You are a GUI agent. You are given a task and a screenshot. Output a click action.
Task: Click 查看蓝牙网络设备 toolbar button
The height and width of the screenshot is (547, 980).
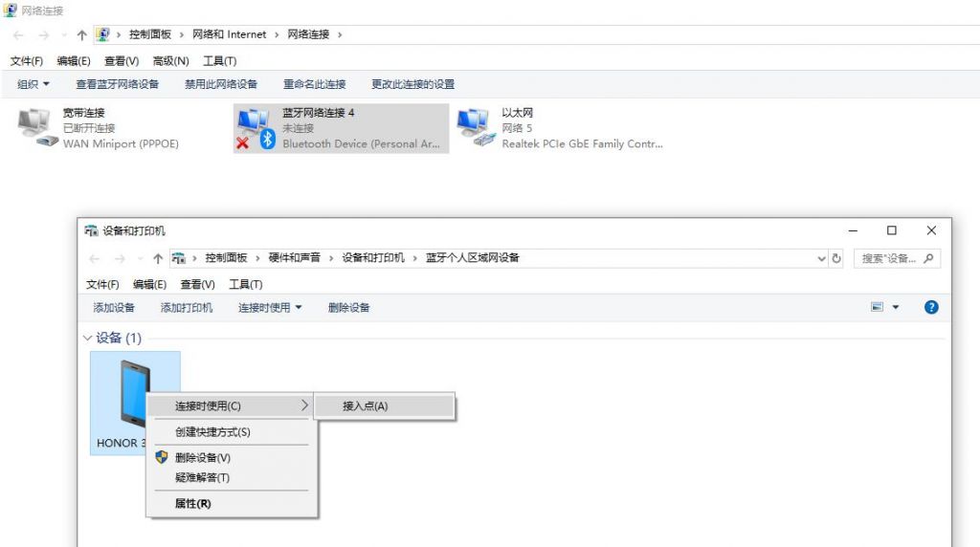(x=118, y=84)
